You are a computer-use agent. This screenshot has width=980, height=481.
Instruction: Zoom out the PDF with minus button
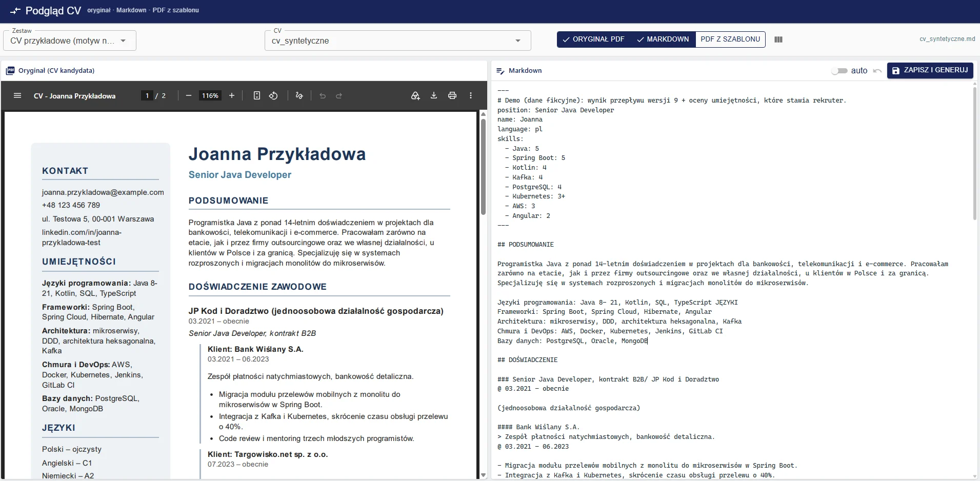coord(189,96)
